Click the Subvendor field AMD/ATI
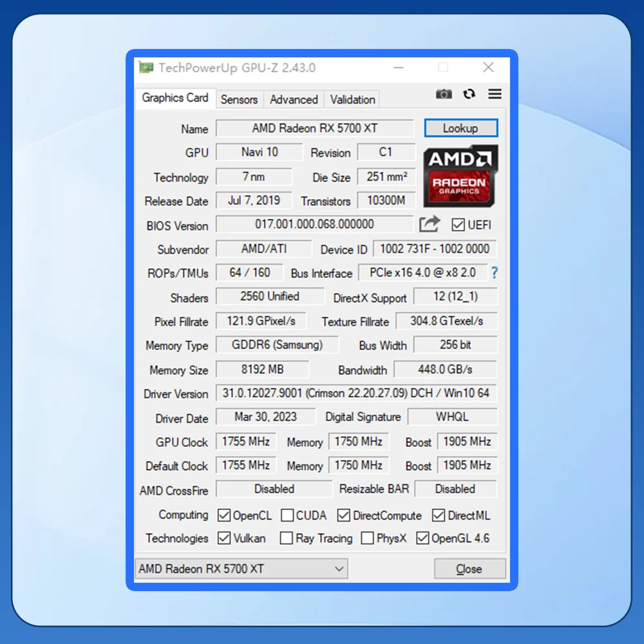644x644 pixels. [263, 249]
